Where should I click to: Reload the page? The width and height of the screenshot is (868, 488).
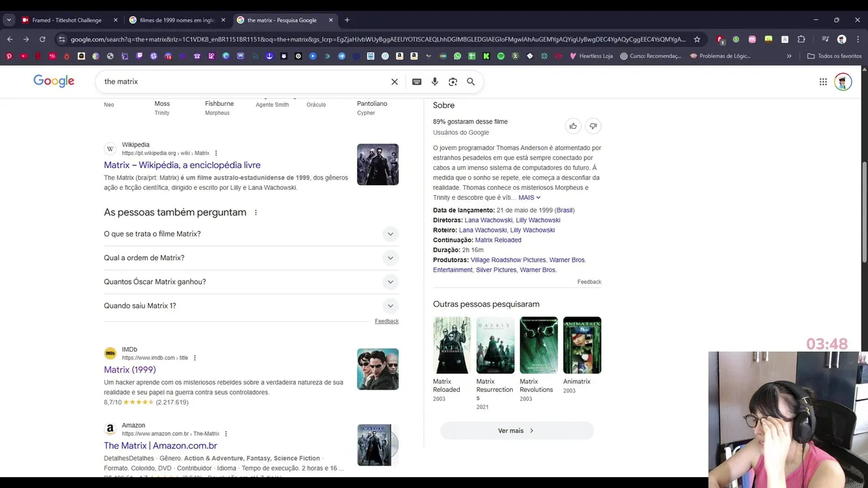[43, 39]
